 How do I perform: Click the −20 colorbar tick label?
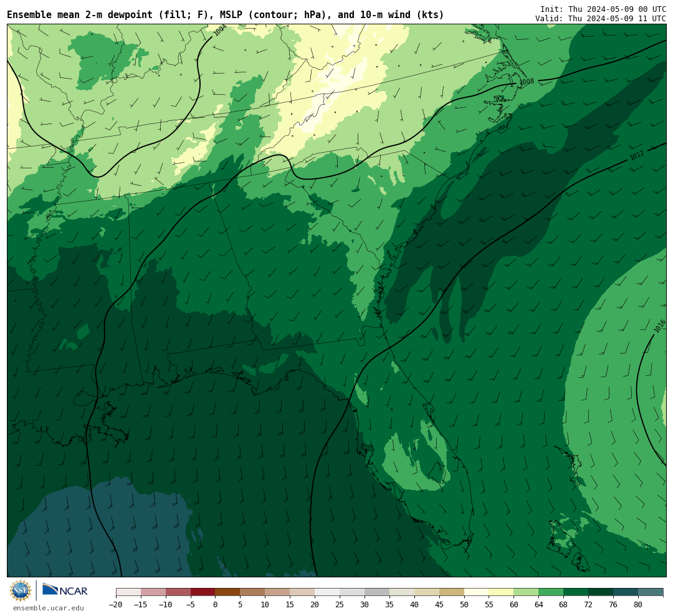116,605
